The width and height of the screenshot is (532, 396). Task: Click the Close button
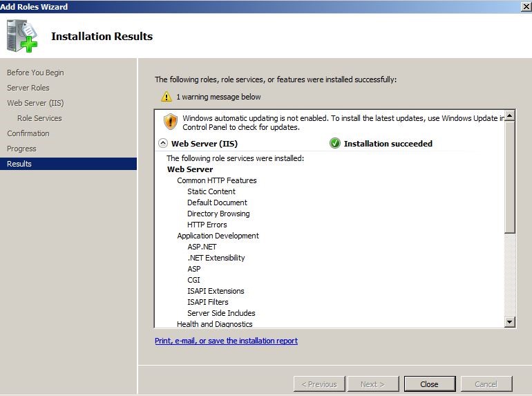click(430, 384)
